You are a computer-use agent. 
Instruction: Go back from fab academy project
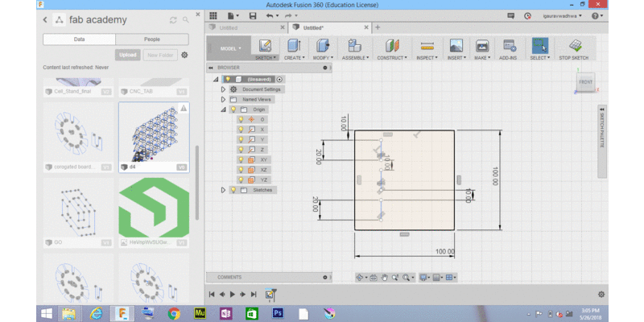[x=45, y=19]
